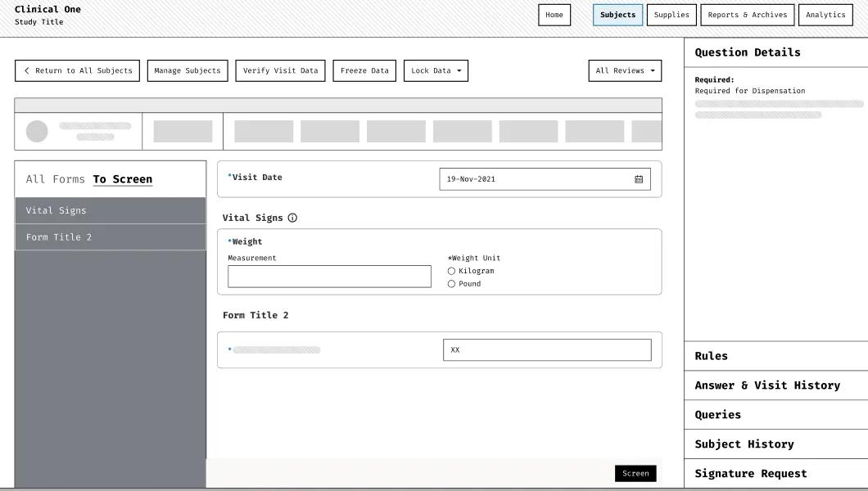868x491 pixels.
Task: Expand the Rules section
Action: pyautogui.click(x=776, y=356)
